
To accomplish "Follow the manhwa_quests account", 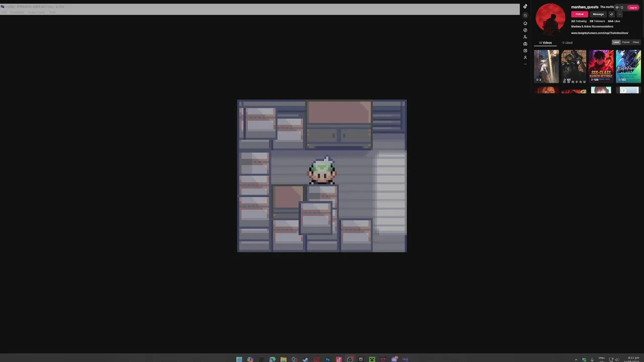I will click(580, 14).
